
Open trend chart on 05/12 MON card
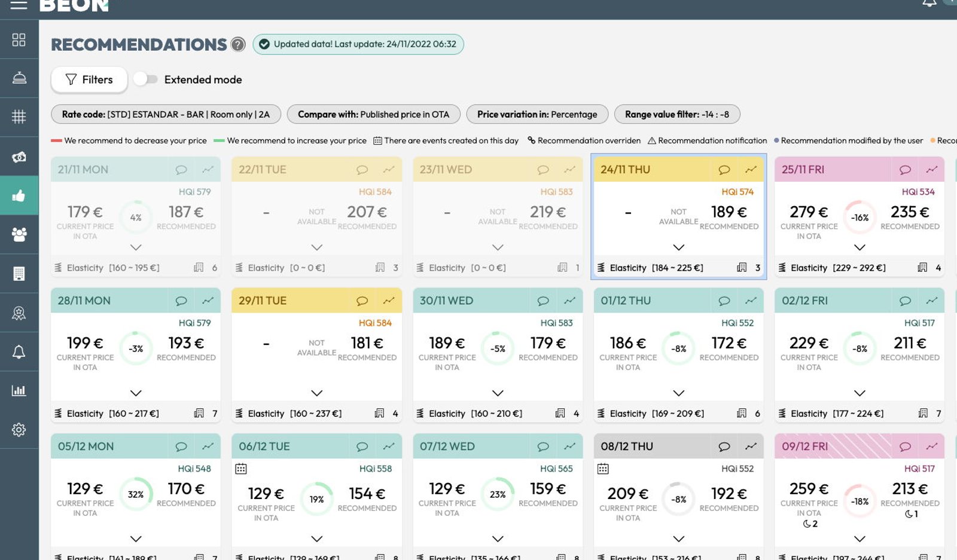point(208,446)
